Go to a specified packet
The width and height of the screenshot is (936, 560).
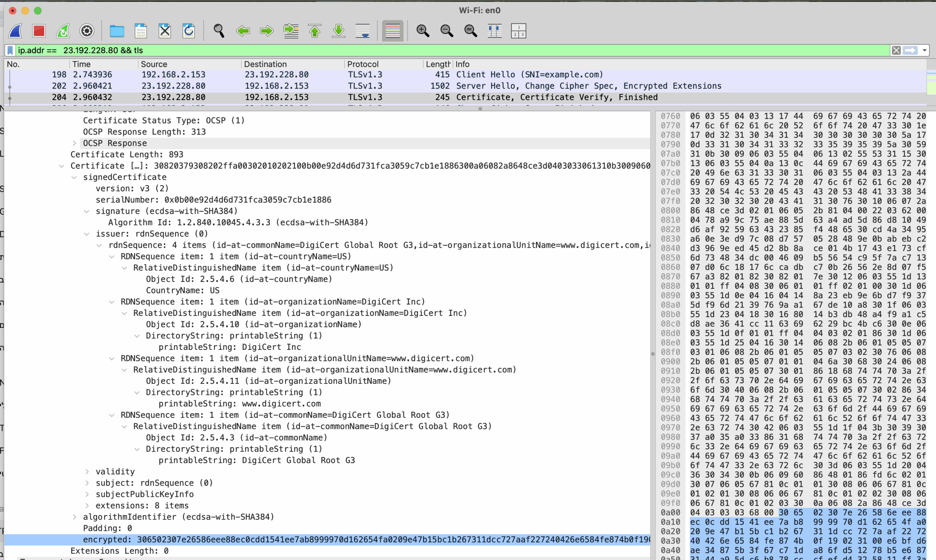click(x=291, y=31)
